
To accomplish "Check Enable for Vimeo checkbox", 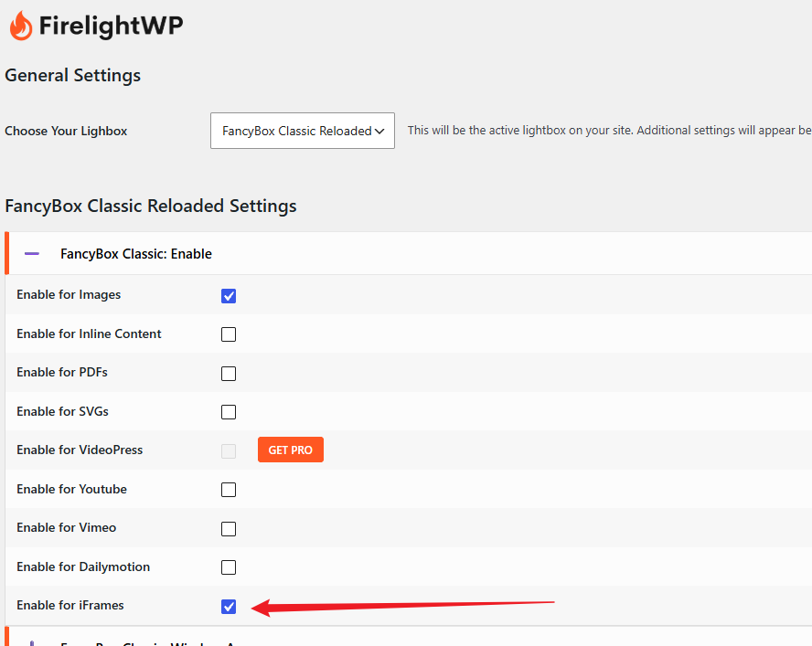I will click(x=229, y=528).
